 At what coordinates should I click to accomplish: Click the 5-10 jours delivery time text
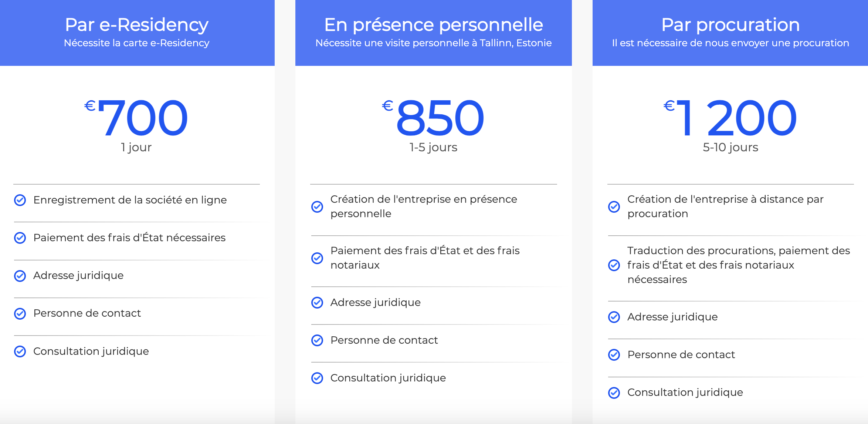[x=730, y=147]
